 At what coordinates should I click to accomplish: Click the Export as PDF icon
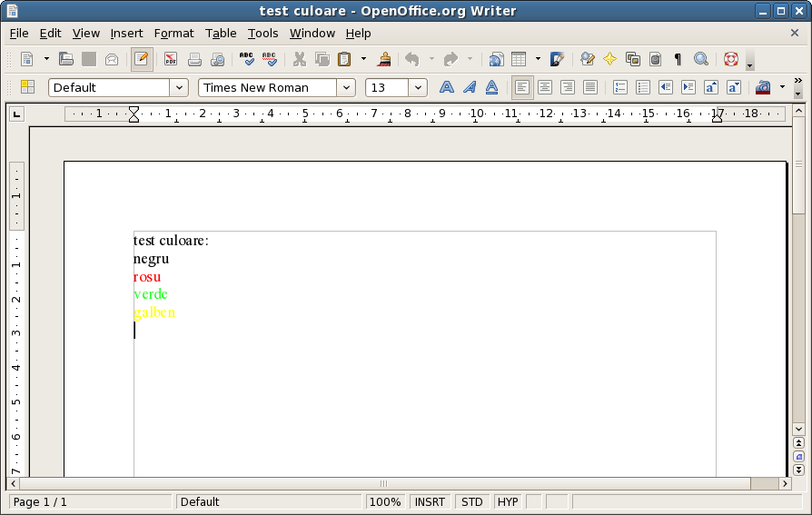[171, 59]
